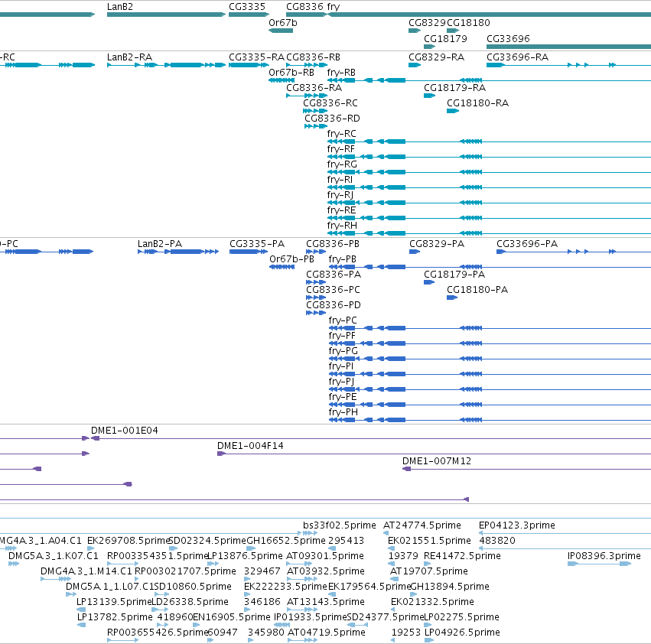Viewport: 651px width, 644px height.
Task: Click the AT03932.5prime EST label
Action: click(326, 571)
